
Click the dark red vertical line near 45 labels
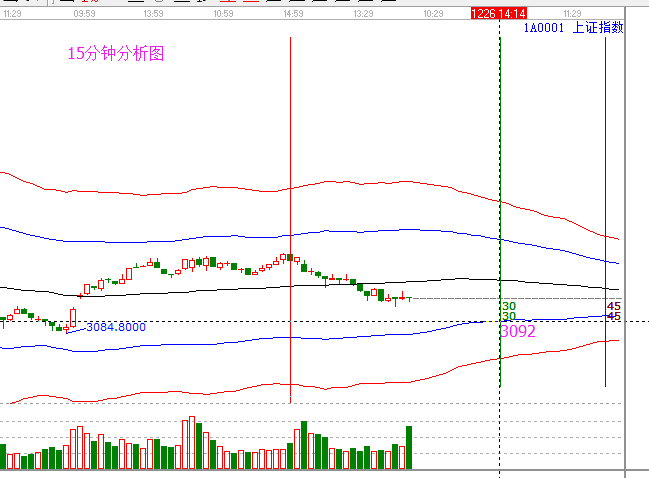click(605, 212)
